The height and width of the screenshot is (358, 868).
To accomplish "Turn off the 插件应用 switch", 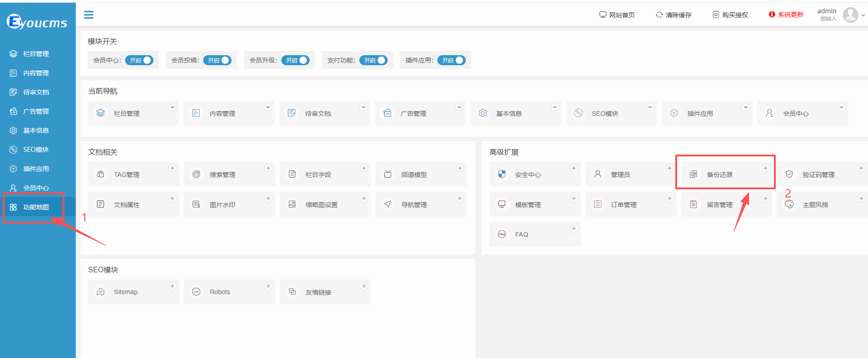I will (x=452, y=60).
